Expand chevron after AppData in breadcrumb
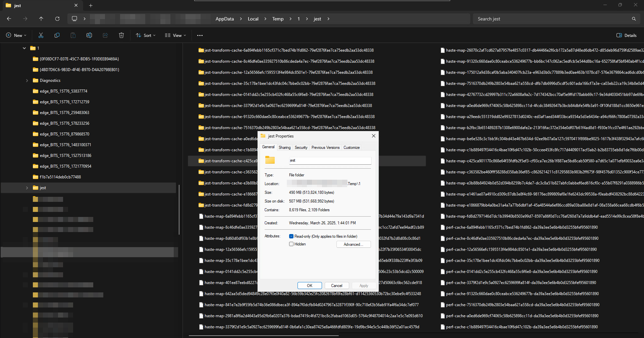The image size is (644, 338). point(241,19)
